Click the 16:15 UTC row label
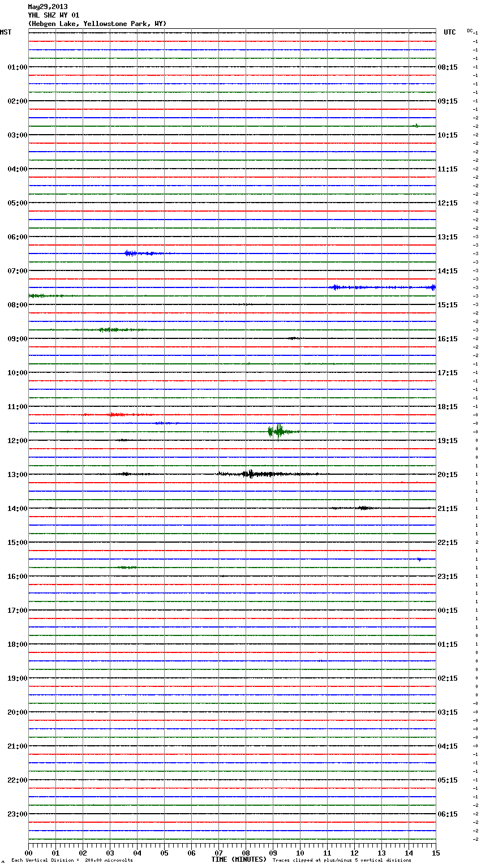The image size is (481, 868). pyautogui.click(x=448, y=339)
